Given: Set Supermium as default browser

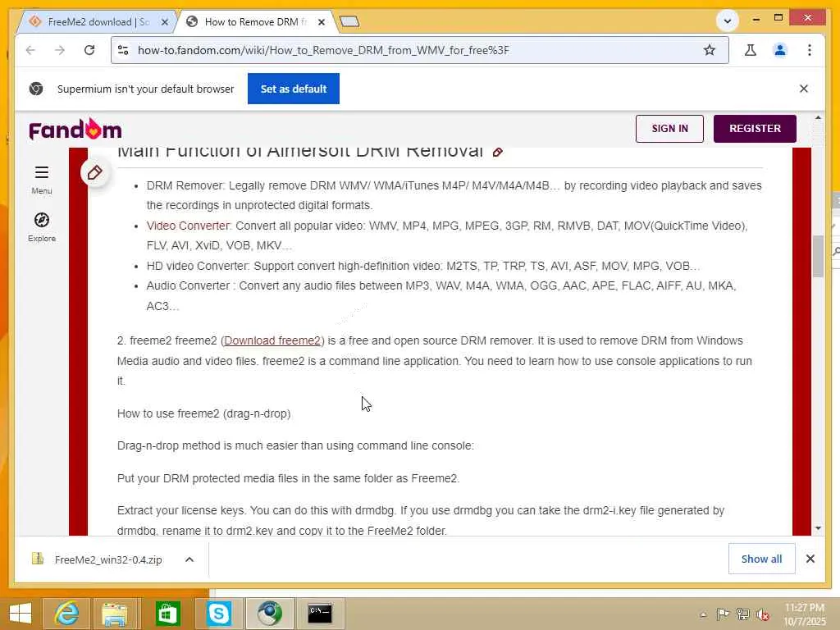Looking at the screenshot, I should pos(293,89).
